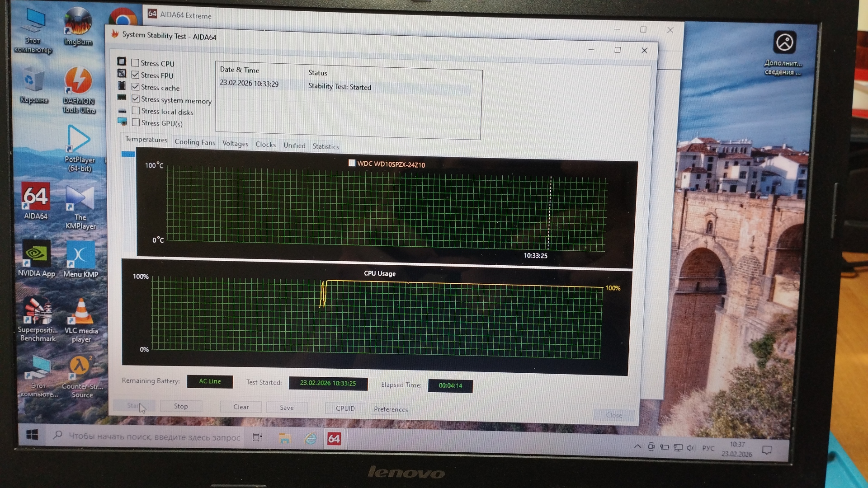
Task: Click AIDA64 icon in taskbar
Action: pos(334,438)
